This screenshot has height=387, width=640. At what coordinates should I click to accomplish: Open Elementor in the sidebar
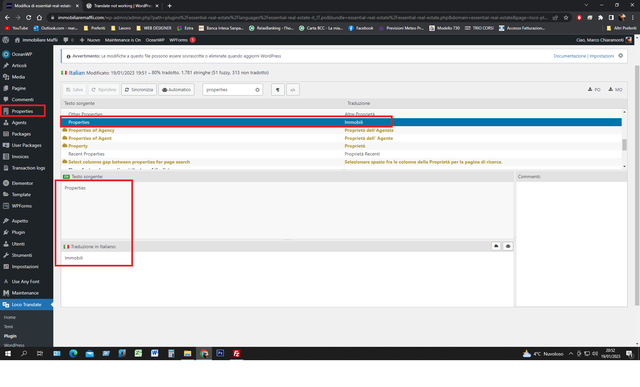click(x=22, y=183)
